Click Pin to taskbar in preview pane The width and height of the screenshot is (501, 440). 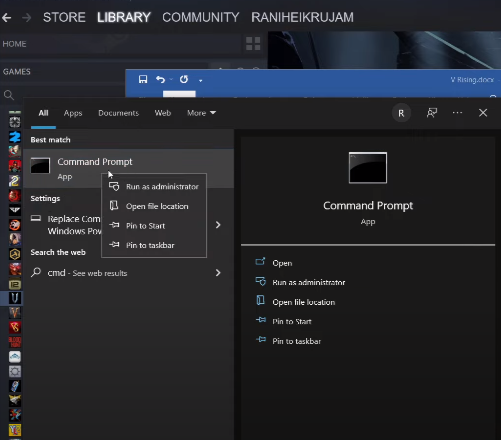[296, 341]
